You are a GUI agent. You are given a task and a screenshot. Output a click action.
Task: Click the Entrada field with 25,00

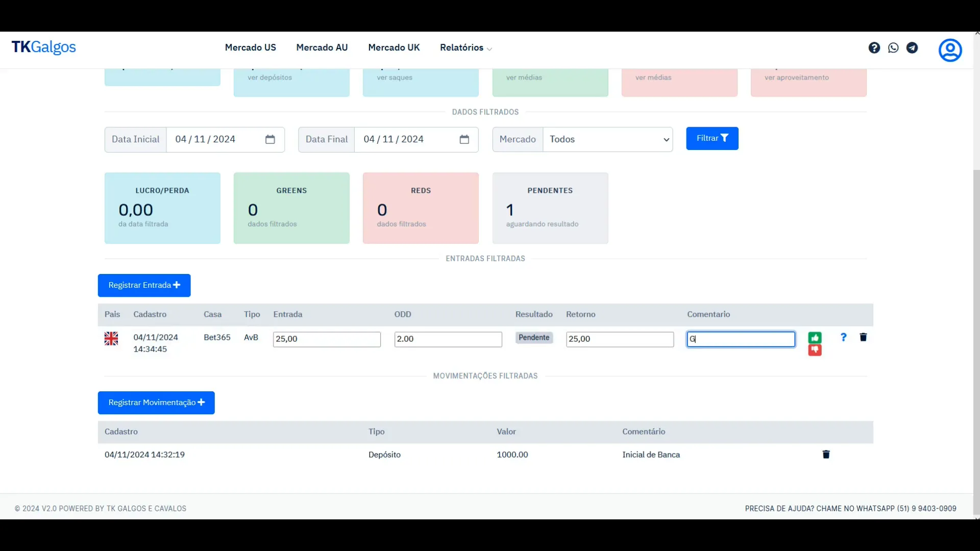(327, 339)
